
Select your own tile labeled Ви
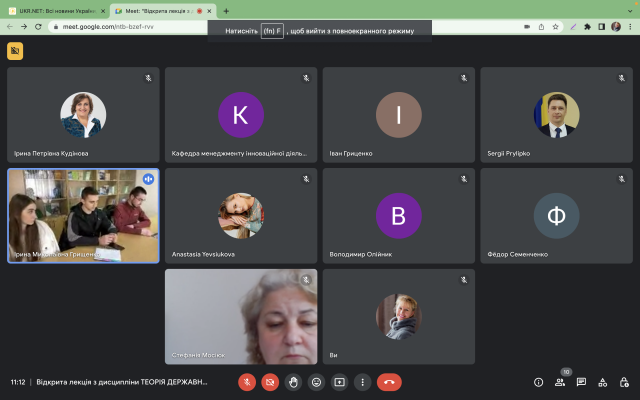click(x=399, y=316)
